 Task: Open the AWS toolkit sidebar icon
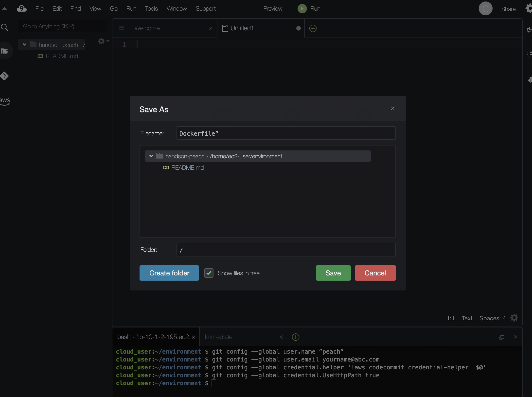pyautogui.click(x=5, y=101)
